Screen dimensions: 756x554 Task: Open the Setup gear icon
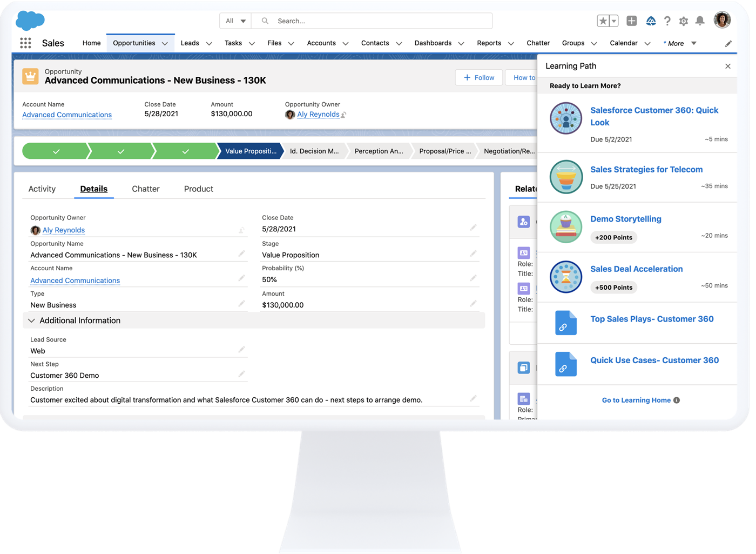click(x=684, y=21)
